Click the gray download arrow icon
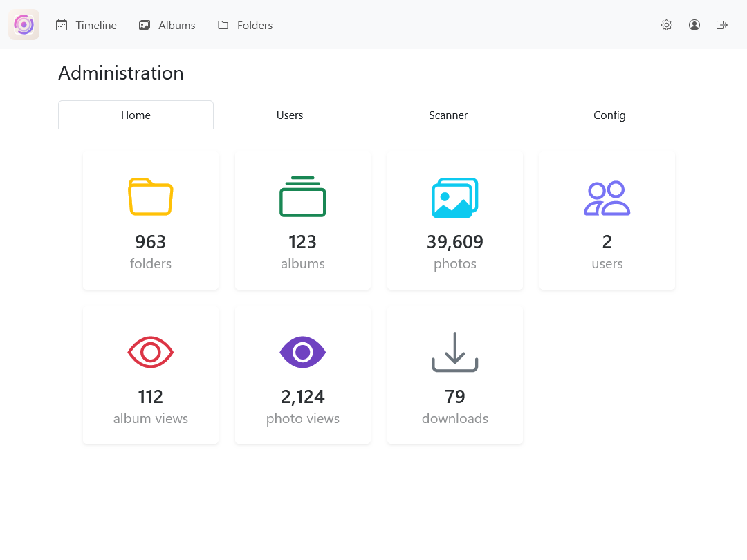Image resolution: width=747 pixels, height=560 pixels. click(x=455, y=352)
